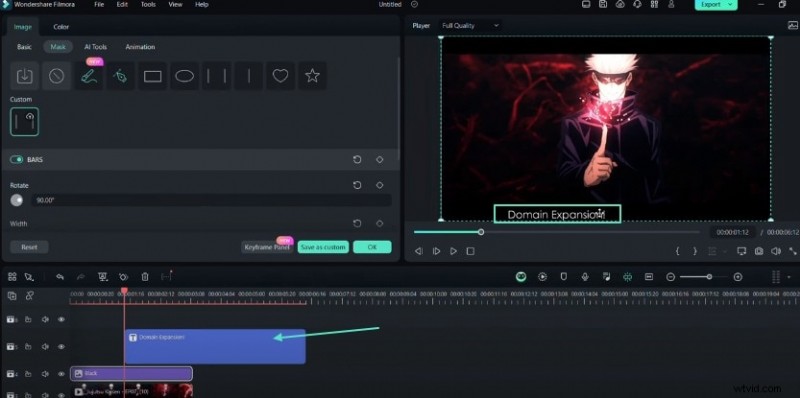Screen dimensions: 800x398
Task: Choose the Draw Mask brush tool
Action: tap(88, 76)
